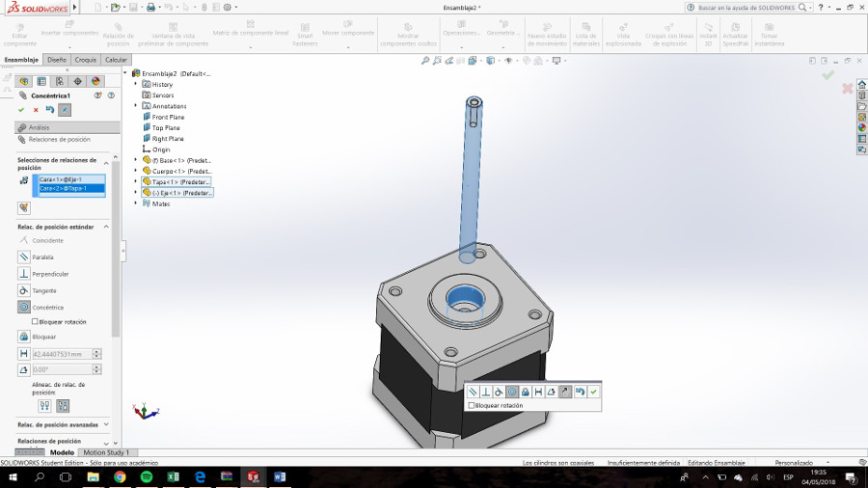The height and width of the screenshot is (488, 868).
Task: Expand the Cuerpo<1> component node
Action: coord(136,171)
